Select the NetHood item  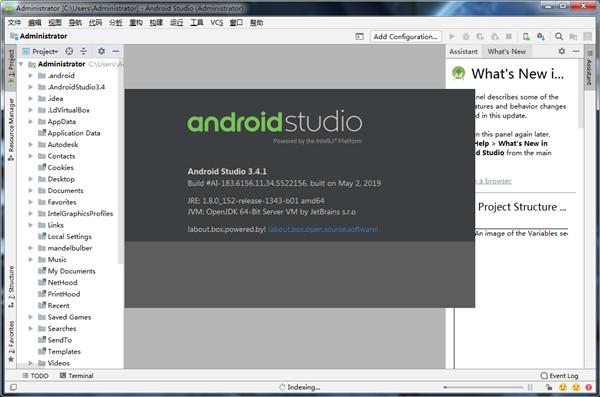pyautogui.click(x=62, y=283)
